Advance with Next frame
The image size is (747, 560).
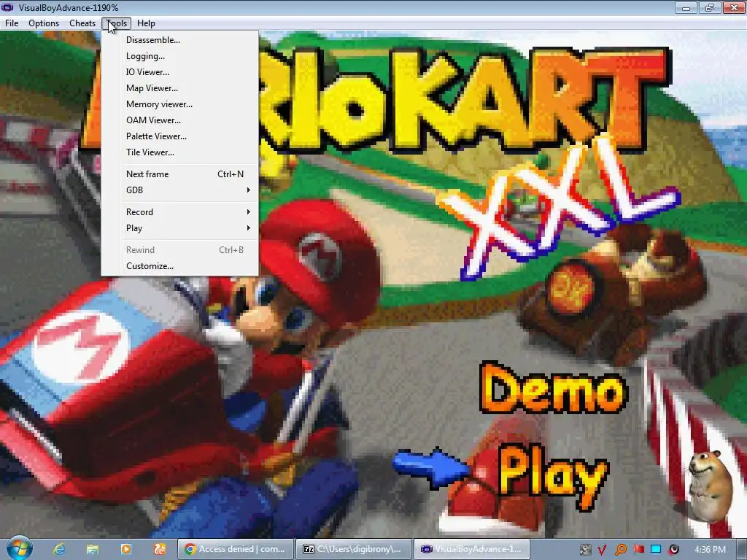179,174
